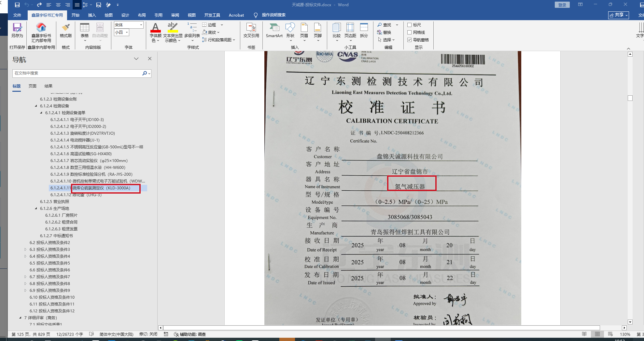
Task: Click the 辅助功能: 调查 status bar button
Action: pos(190,334)
